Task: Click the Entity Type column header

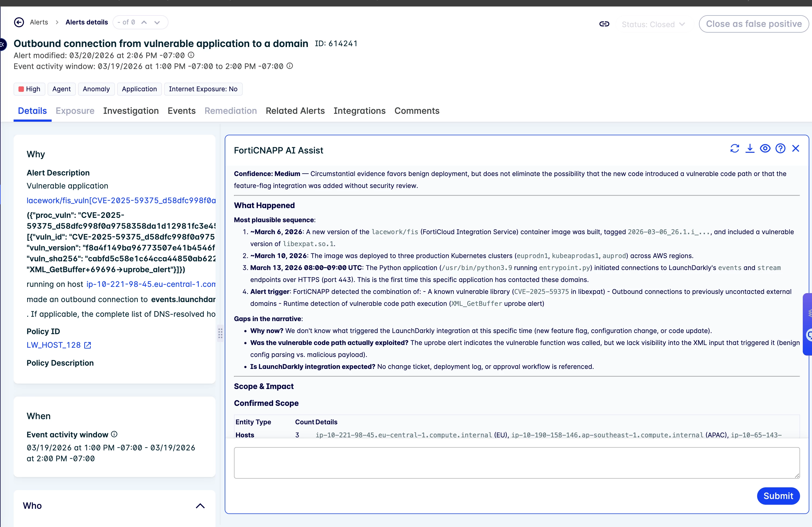Action: click(x=253, y=422)
